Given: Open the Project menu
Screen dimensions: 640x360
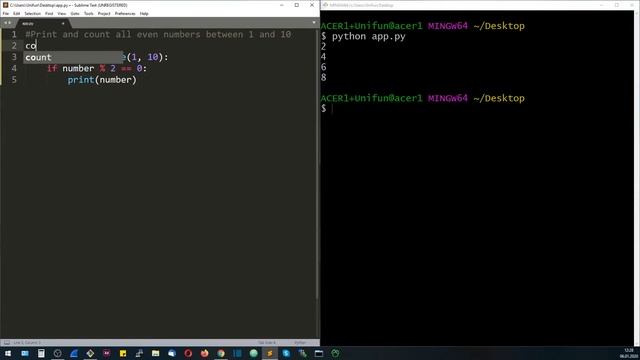Looking at the screenshot, I should 104,13.
